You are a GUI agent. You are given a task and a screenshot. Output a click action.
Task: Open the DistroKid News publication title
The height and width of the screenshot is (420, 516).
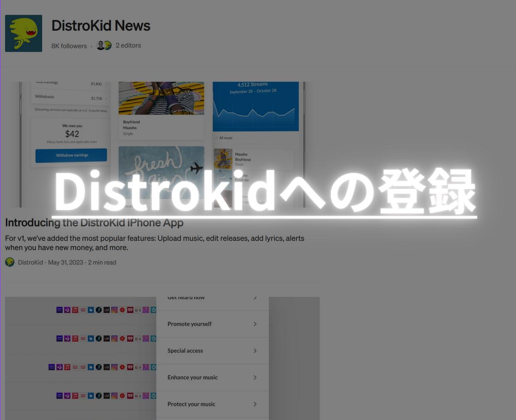pos(101,26)
